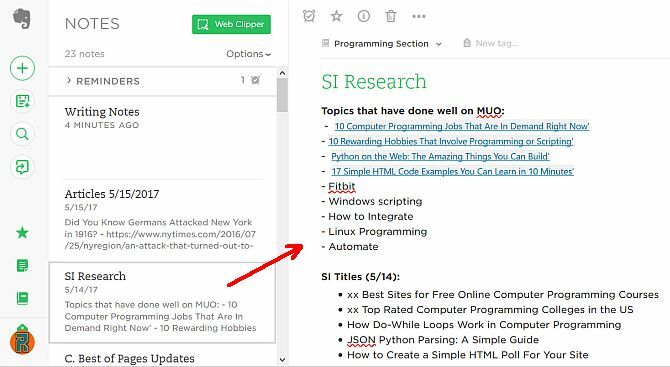Add note to shortcuts with star icon
670x367 pixels.
pos(336,16)
